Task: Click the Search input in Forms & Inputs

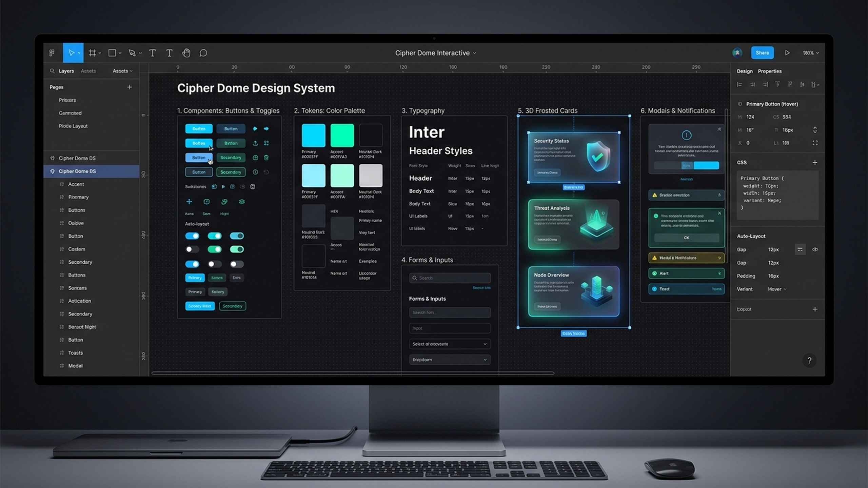Action: 450,278
